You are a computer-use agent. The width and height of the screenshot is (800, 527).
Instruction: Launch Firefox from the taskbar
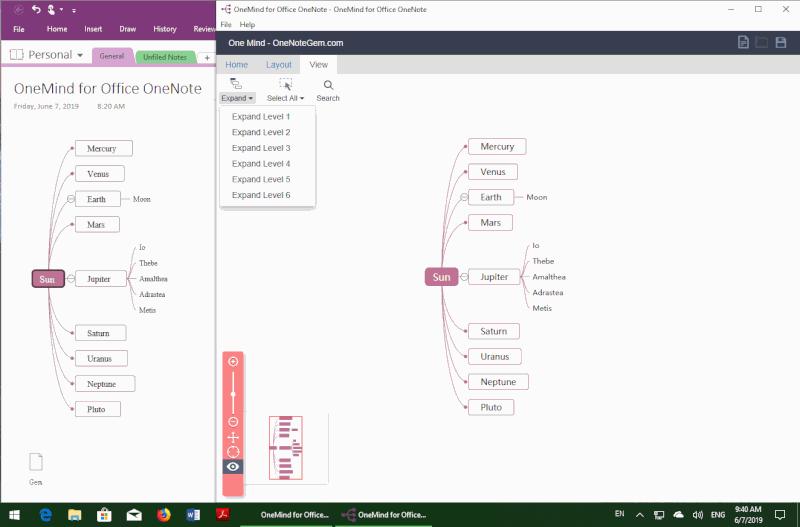pyautogui.click(x=164, y=515)
